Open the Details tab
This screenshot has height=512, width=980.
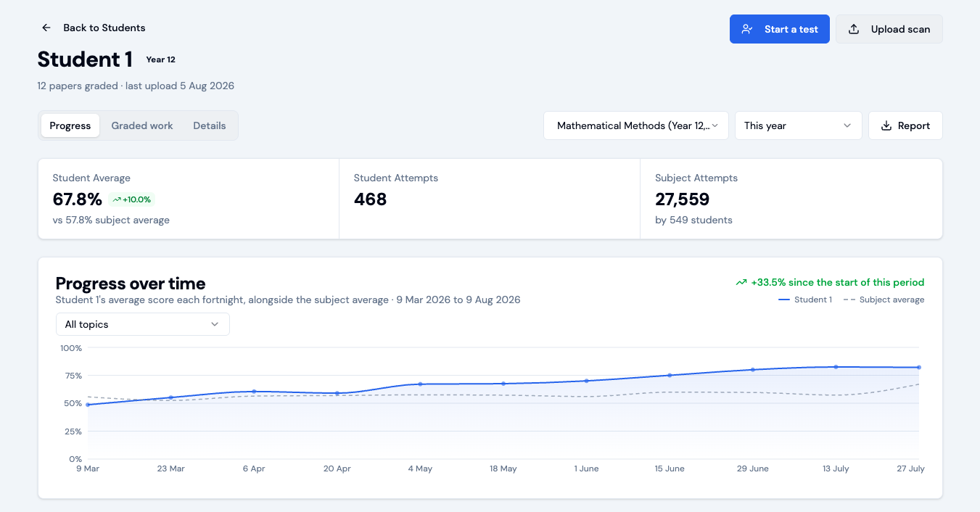(210, 125)
